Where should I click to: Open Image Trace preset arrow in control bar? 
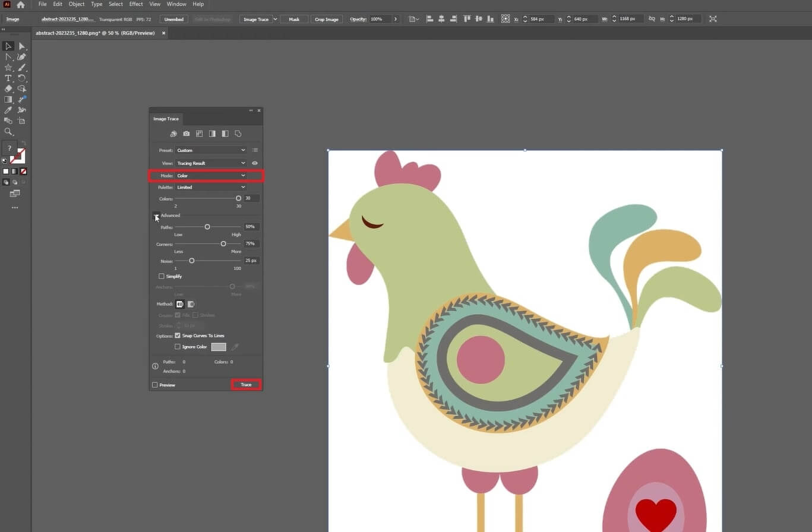click(x=275, y=19)
